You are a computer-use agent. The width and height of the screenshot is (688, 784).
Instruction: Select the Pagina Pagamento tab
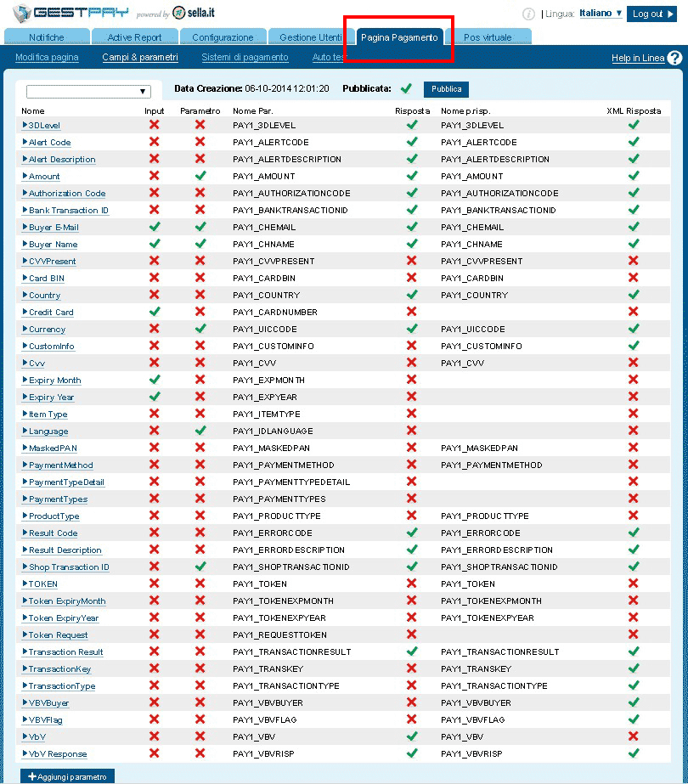point(399,37)
